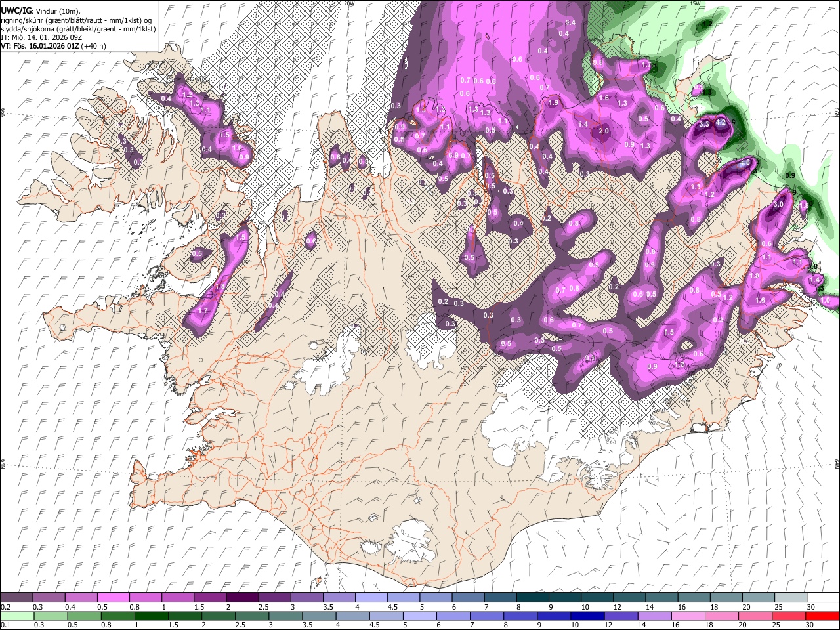The height and width of the screenshot is (630, 840).
Task: Select the bright red swatch after 30 in lower legend row
Action: 822,616
